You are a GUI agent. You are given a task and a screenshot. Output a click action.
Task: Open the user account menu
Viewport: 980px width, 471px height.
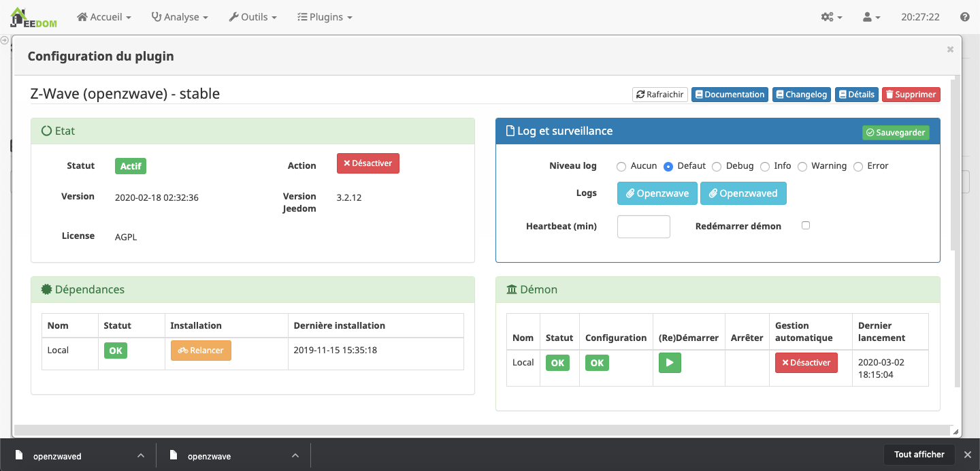pyautogui.click(x=871, y=17)
